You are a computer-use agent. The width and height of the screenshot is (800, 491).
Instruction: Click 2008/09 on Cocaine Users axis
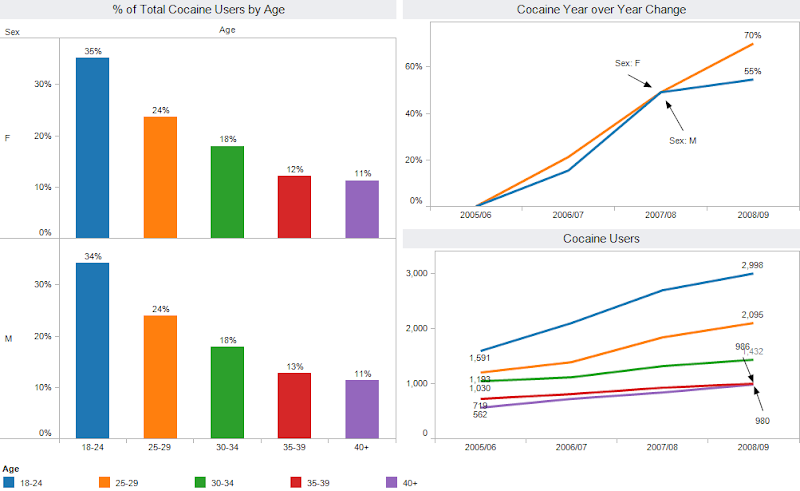[x=753, y=447]
